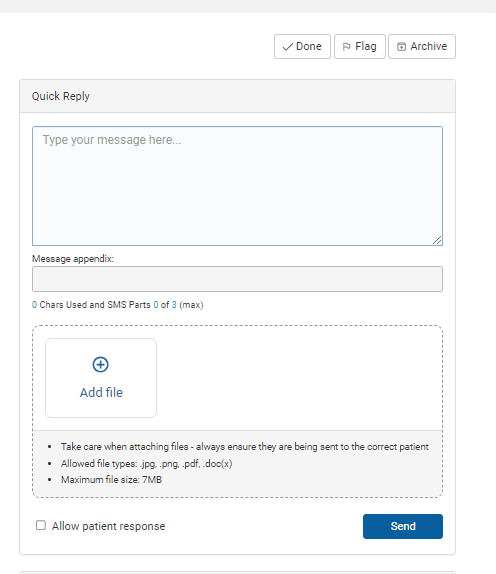The width and height of the screenshot is (496, 574).
Task: Flag this message with the Flag button
Action: click(360, 46)
